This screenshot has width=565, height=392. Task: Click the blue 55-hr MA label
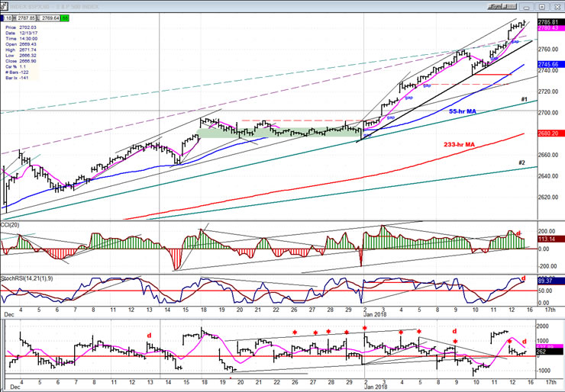click(463, 111)
